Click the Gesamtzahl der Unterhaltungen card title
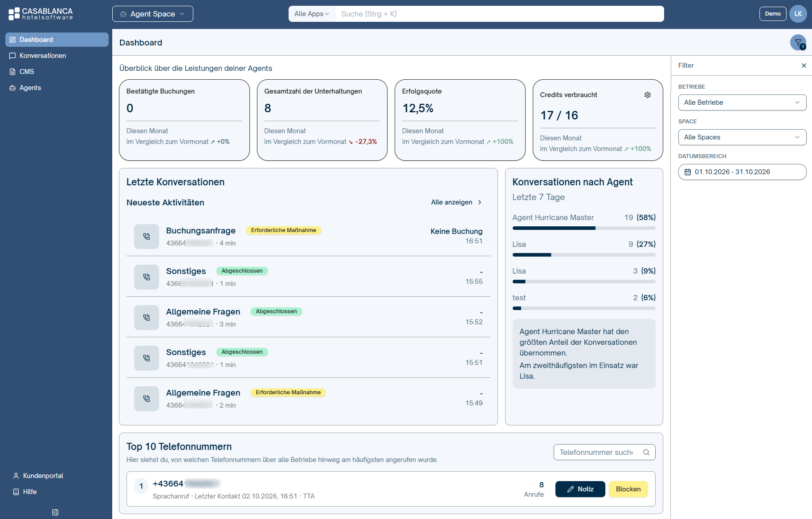812x519 pixels. coord(313,91)
